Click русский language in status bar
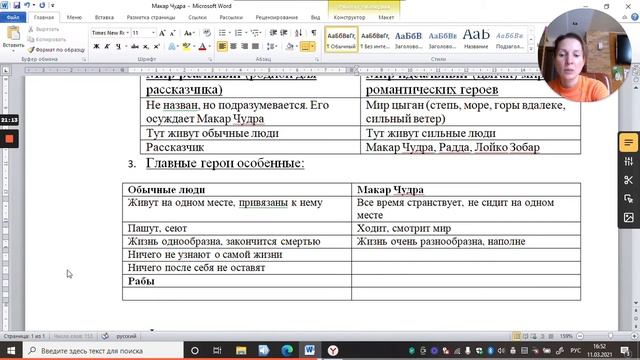This screenshot has height=360, width=640. coord(126,336)
